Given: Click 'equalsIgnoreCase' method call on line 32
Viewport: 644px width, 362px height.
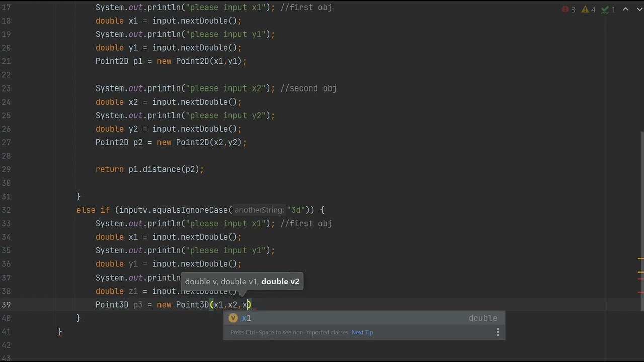Looking at the screenshot, I should click(x=190, y=210).
